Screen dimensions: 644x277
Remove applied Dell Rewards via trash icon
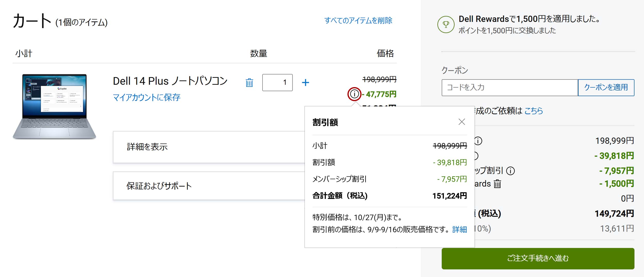[x=497, y=184]
